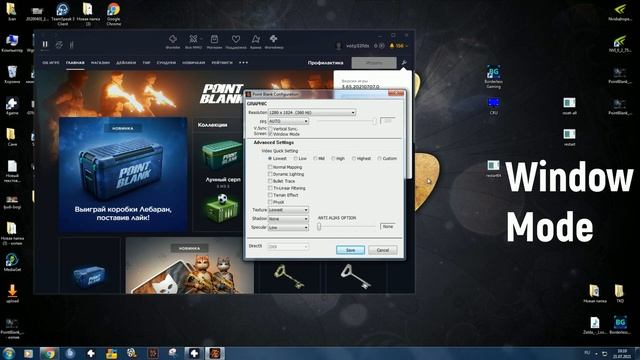The height and width of the screenshot is (360, 640).
Task: Switch to the Новичкам tab in launcher
Action: click(x=193, y=63)
